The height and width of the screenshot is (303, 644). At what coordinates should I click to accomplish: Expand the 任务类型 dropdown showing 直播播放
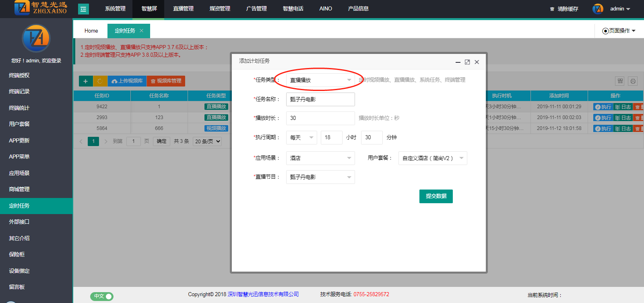click(x=320, y=80)
